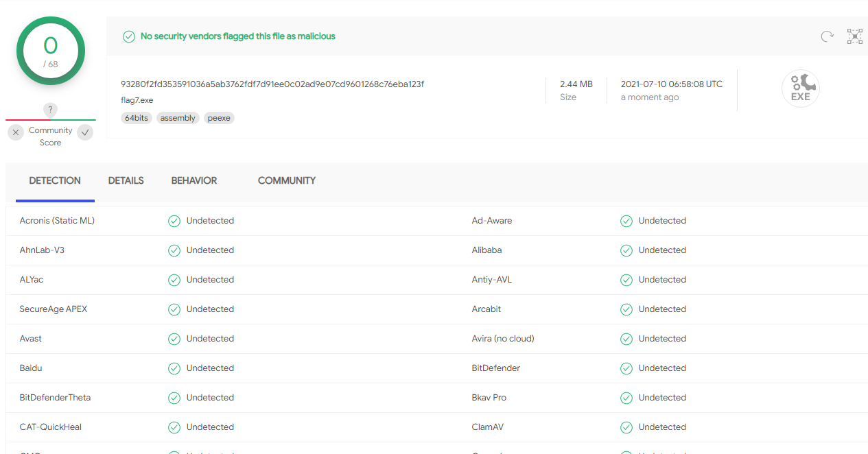The width and height of the screenshot is (868, 454).
Task: Click the Community Score label
Action: (51, 136)
